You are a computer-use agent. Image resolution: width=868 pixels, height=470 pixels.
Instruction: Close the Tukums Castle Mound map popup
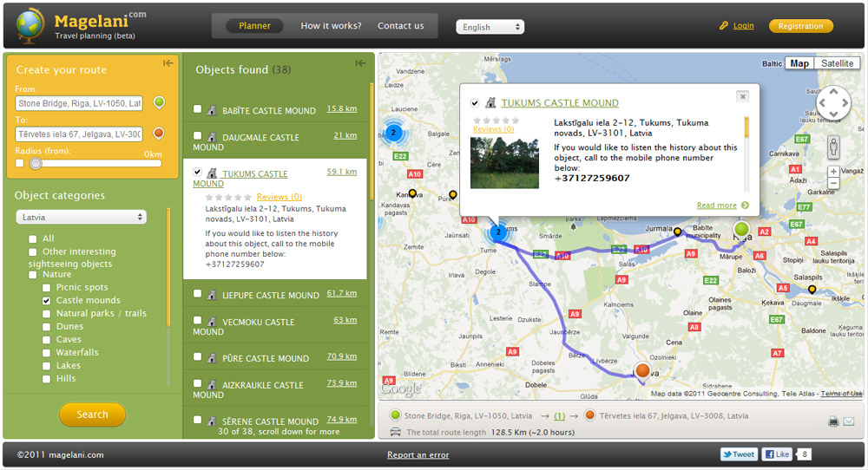[743, 97]
